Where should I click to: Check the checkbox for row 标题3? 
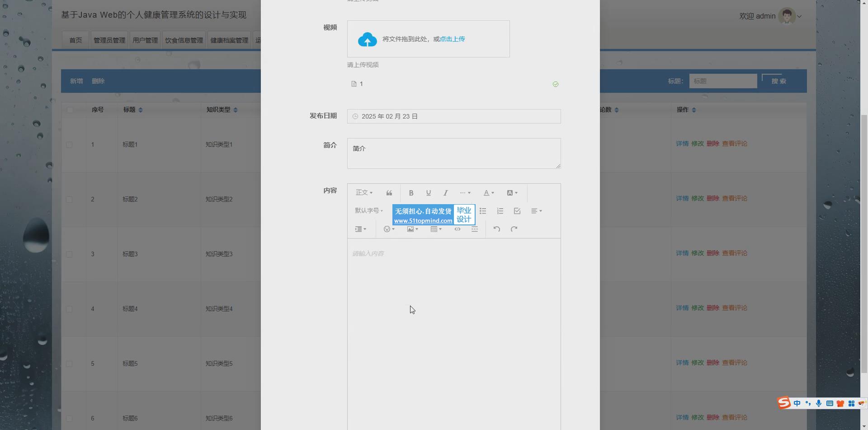[69, 254]
